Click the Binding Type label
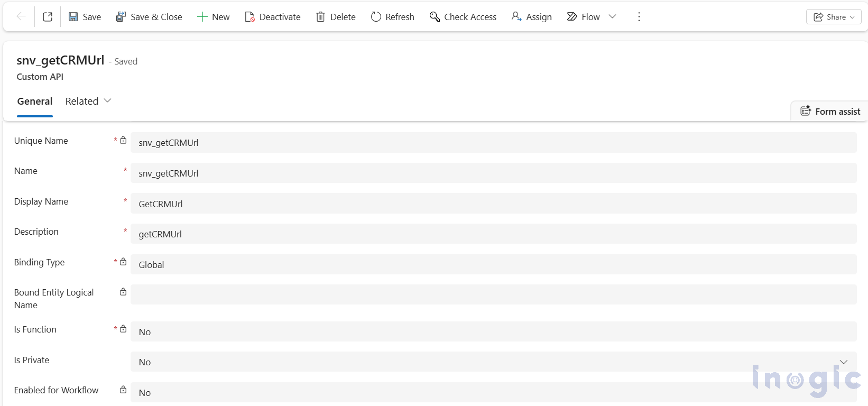Viewport: 868px width, 406px height. point(40,262)
